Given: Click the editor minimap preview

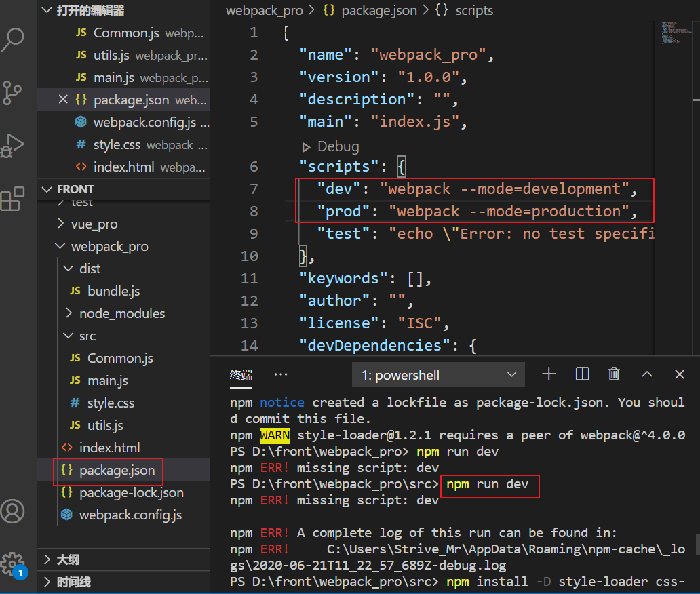Looking at the screenshot, I should pyautogui.click(x=676, y=33).
